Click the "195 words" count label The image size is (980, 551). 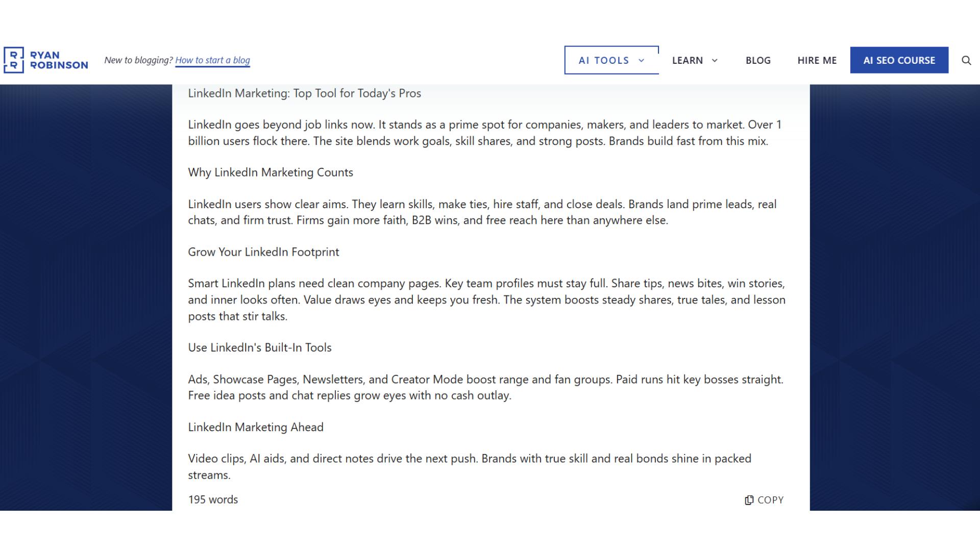(x=213, y=499)
